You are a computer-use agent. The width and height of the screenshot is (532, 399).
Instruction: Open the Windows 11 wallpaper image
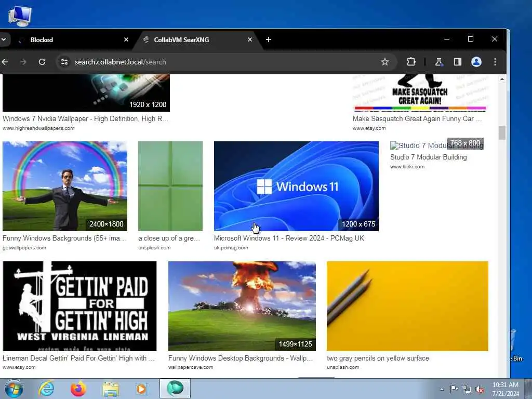click(x=296, y=187)
